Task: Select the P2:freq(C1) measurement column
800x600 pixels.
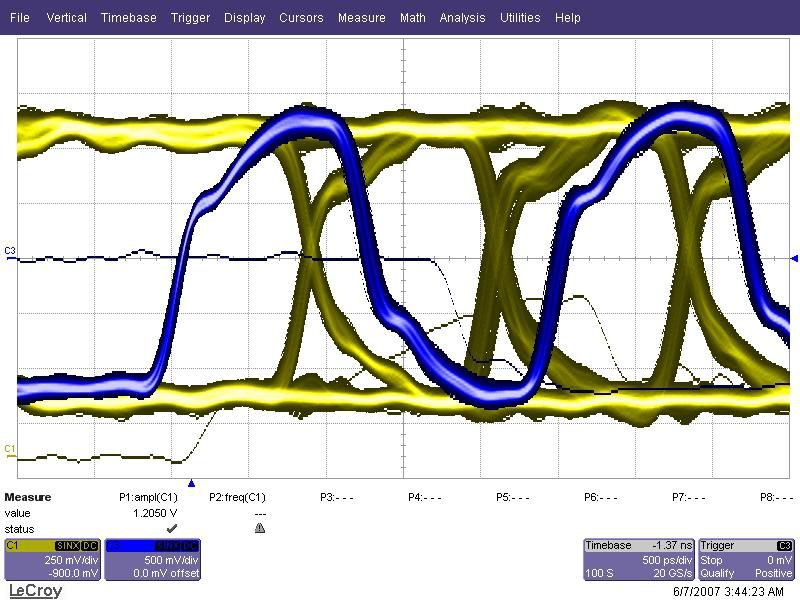Action: (237, 497)
